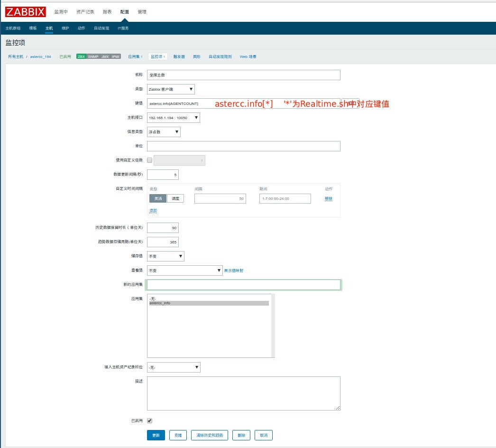The image size is (496, 448).
Task: Toggle the 使用自定义倍数 checkbox
Action: point(150,160)
